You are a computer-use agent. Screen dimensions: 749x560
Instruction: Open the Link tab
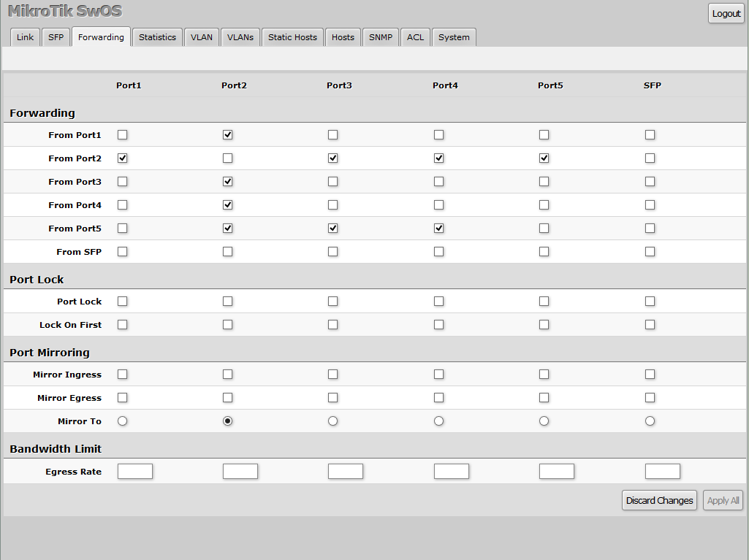pyautogui.click(x=26, y=37)
